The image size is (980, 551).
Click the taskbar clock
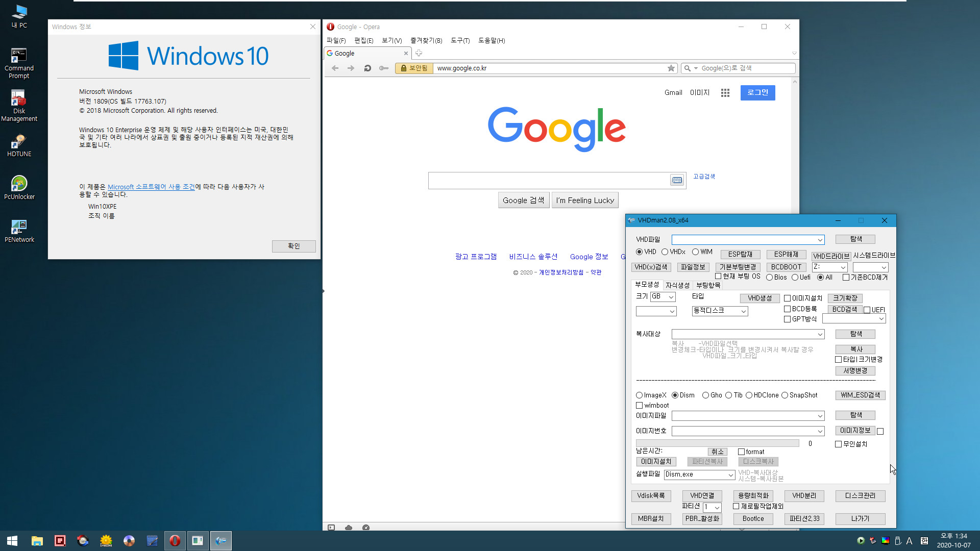[953, 541]
